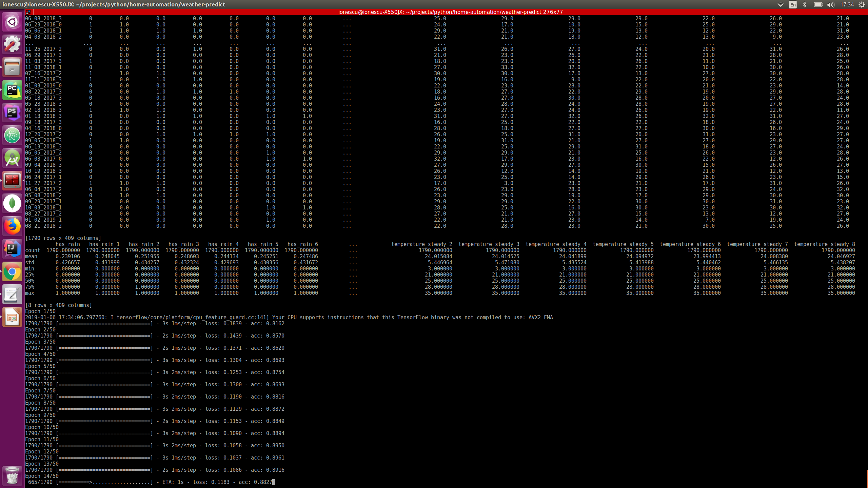Screen dimensions: 868x488
Task: Open the Guake terminal icon
Action: tap(12, 180)
